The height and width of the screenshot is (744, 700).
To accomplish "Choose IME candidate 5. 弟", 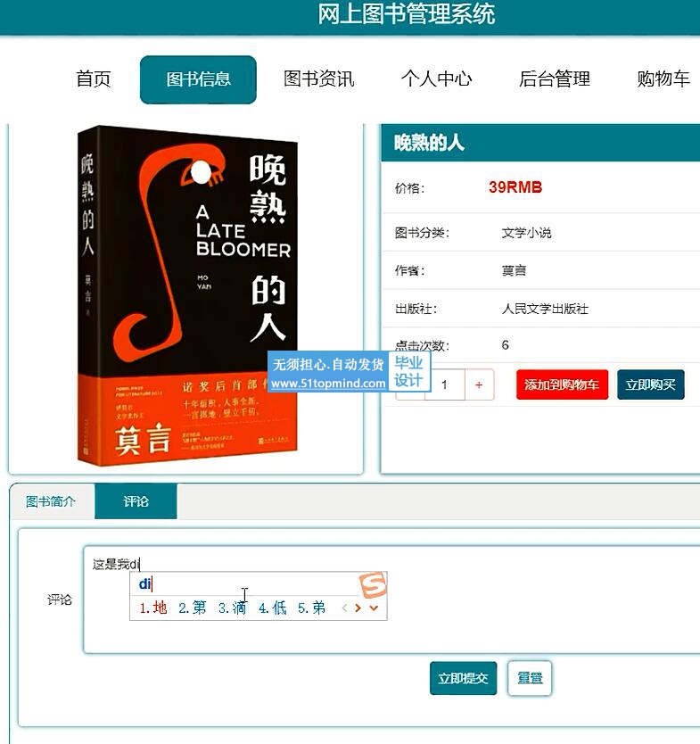I will (x=311, y=608).
